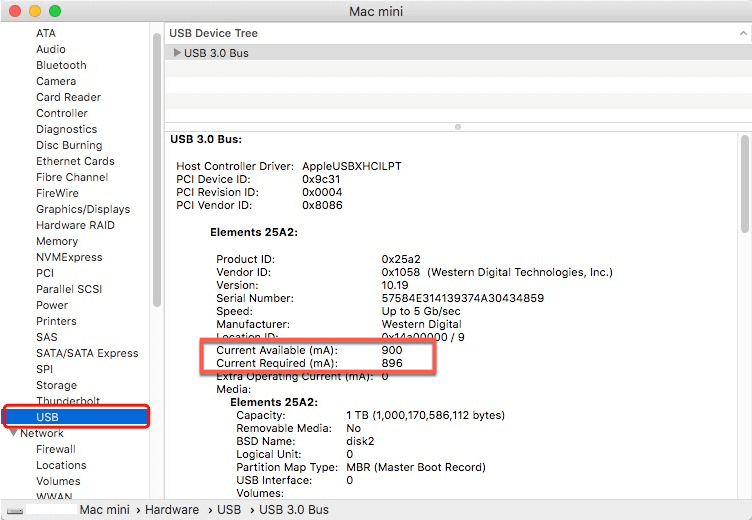752x520 pixels.
Task: Open Diagnostics section
Action: click(x=67, y=129)
